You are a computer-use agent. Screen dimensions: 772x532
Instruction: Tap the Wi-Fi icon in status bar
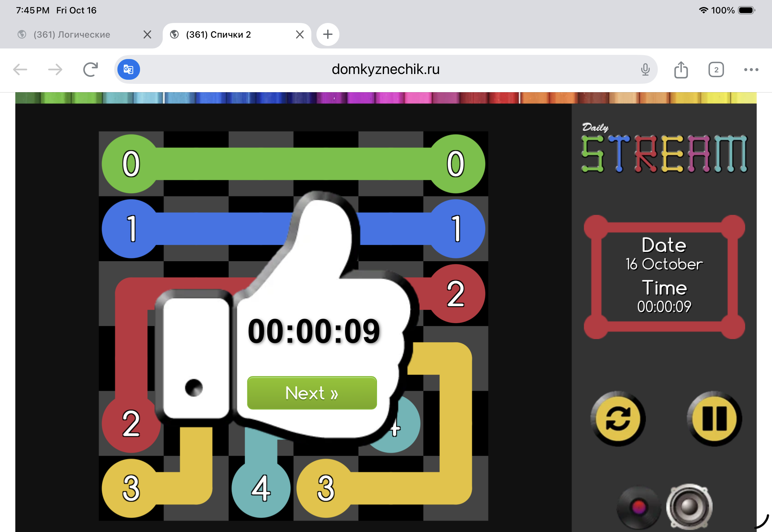[703, 10]
